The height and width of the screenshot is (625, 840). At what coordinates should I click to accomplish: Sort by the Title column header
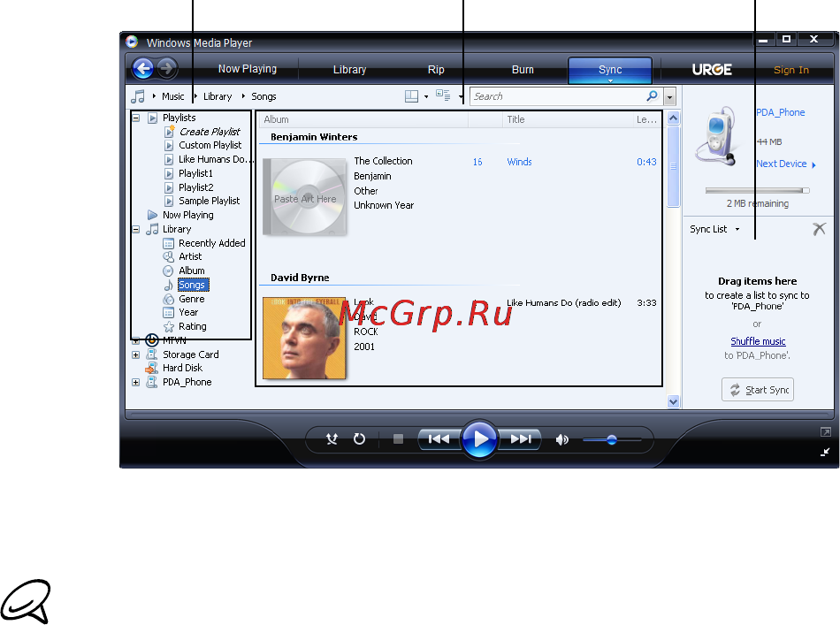tap(568, 119)
